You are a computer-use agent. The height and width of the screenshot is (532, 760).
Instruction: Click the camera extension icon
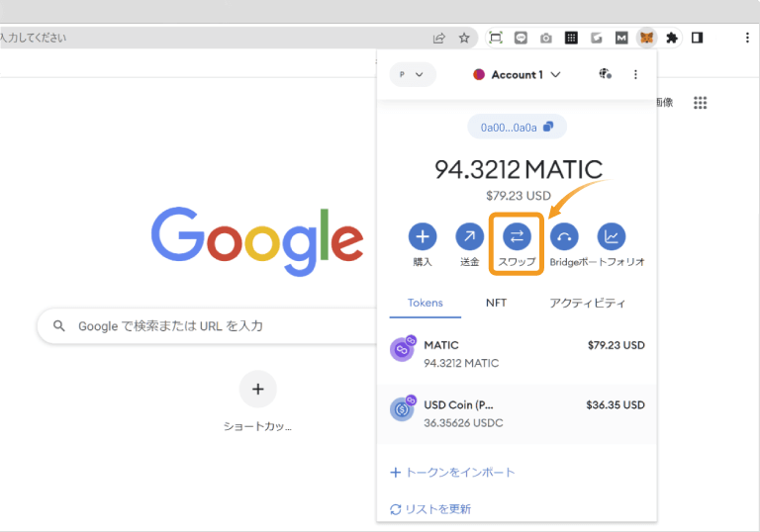pyautogui.click(x=546, y=38)
